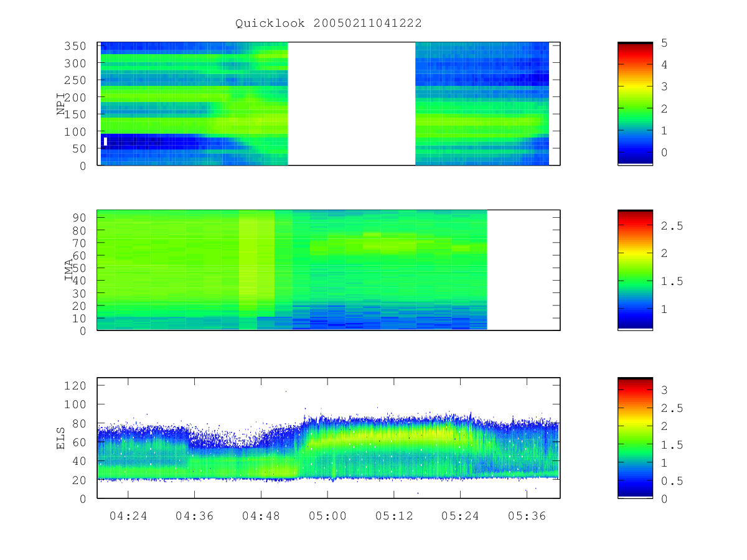Click the 4 label on NPI colorbar
This screenshot has height=560, width=747.
tap(665, 65)
